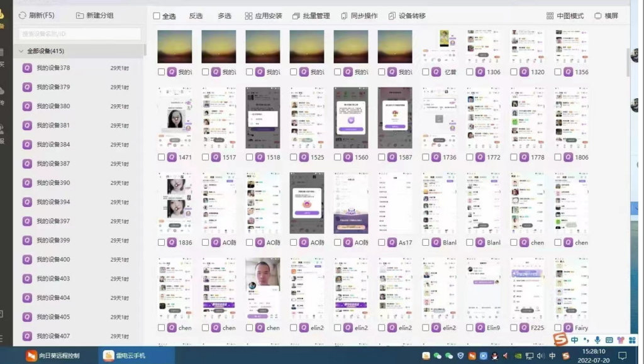Select the checkbox next to device 1836
Image resolution: width=644 pixels, height=364 pixels.
pyautogui.click(x=162, y=243)
